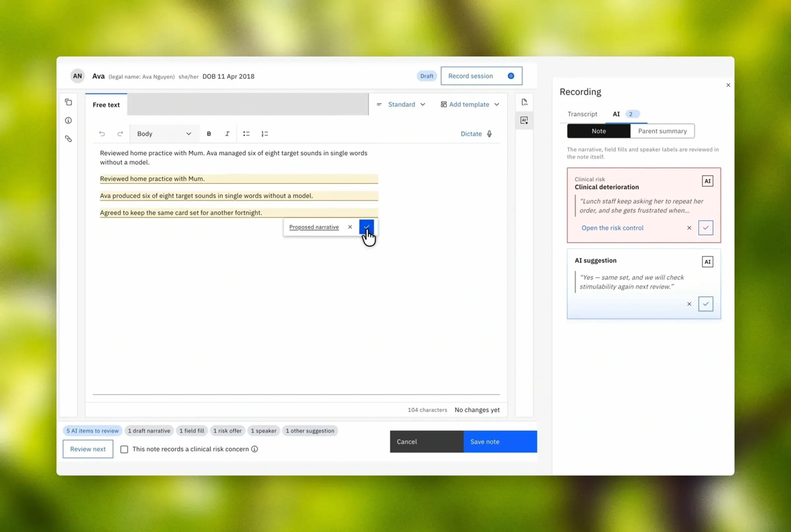Click the 1 speaker chip
The width and height of the screenshot is (791, 532).
point(264,431)
